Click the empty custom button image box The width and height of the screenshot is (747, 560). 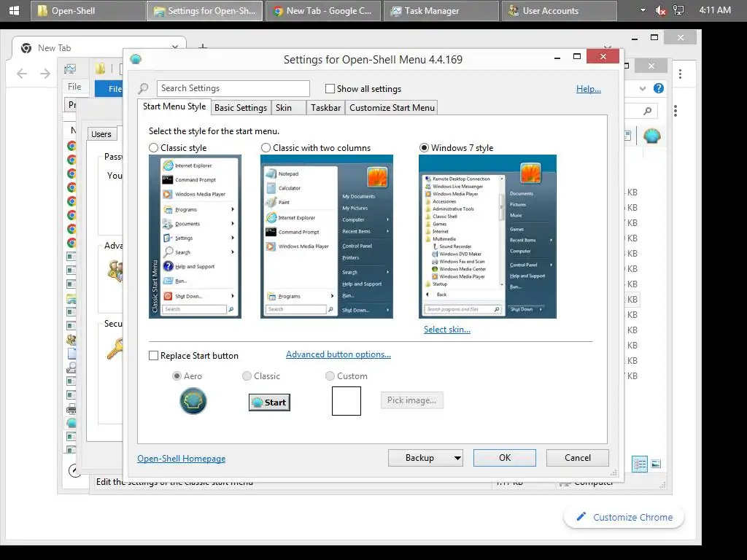[x=347, y=401]
